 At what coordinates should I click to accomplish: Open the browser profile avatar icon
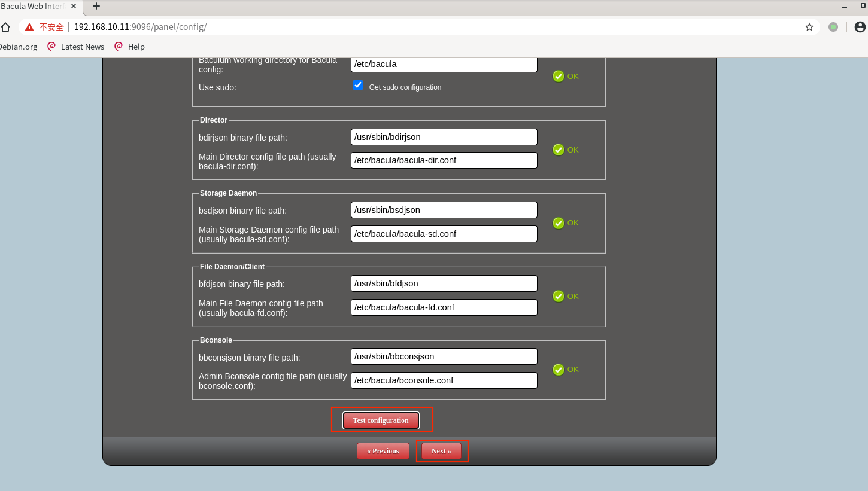tap(860, 27)
